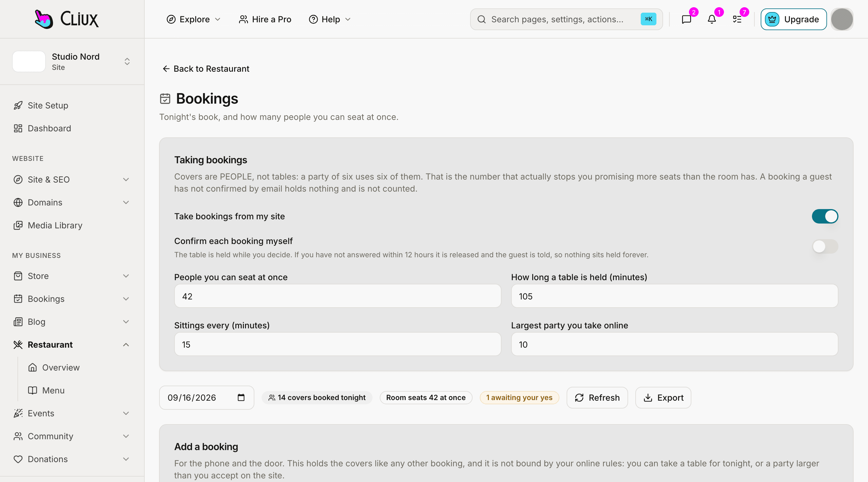Screen dimensions: 868x482
Task: Click the 09/16/2026 date field
Action: [206, 398]
